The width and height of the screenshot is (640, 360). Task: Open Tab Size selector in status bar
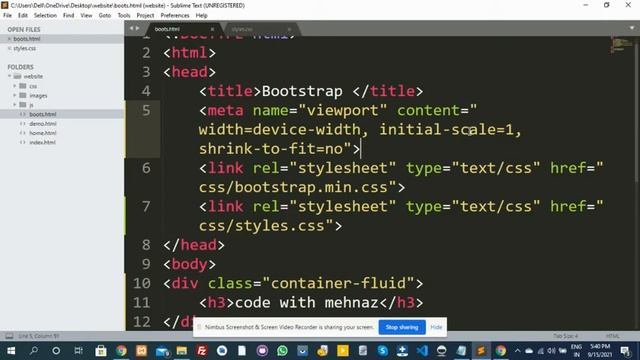[x=566, y=336]
